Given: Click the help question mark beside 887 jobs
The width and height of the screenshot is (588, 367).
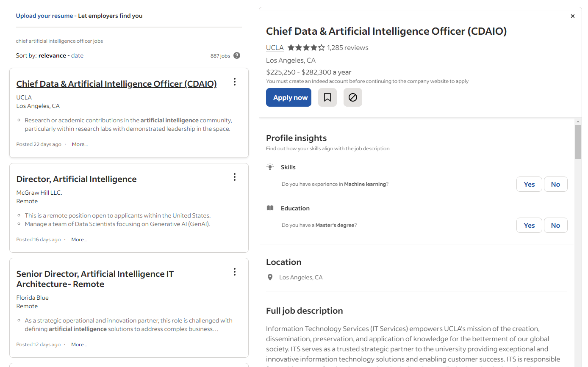Looking at the screenshot, I should pos(237,55).
